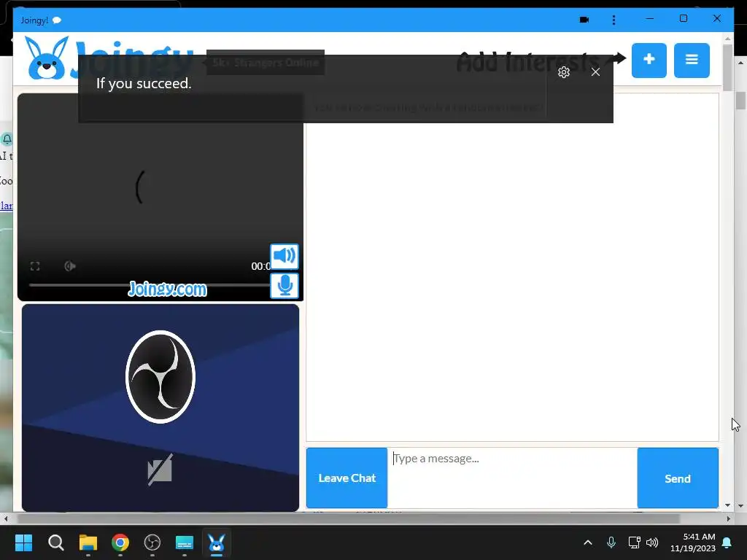Seek on the stranger video progress bar
Image resolution: width=747 pixels, height=560 pixels.
pos(149,285)
